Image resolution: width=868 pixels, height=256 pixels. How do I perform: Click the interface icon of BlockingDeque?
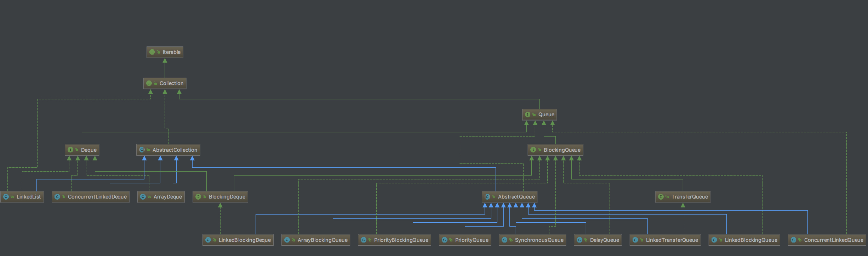point(198,197)
